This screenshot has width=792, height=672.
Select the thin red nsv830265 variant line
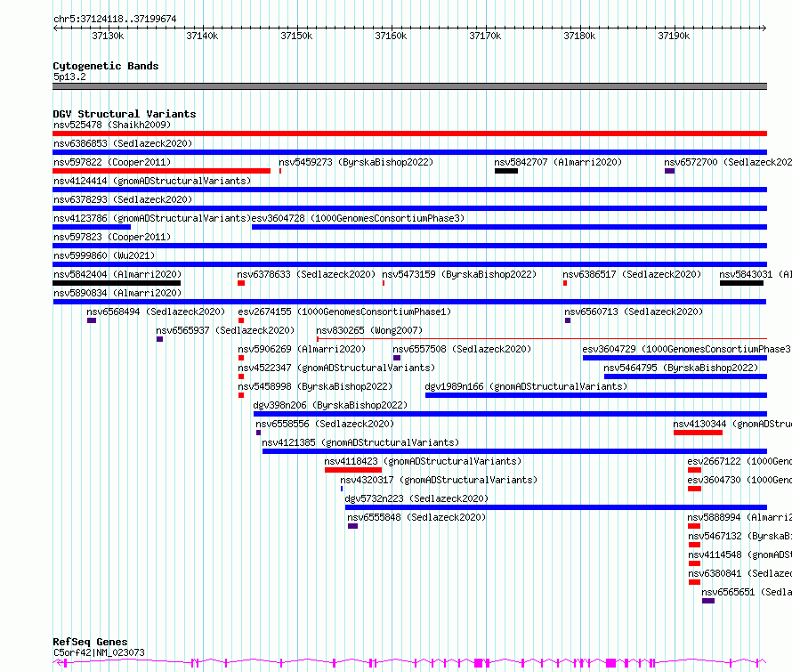[x=542, y=338]
